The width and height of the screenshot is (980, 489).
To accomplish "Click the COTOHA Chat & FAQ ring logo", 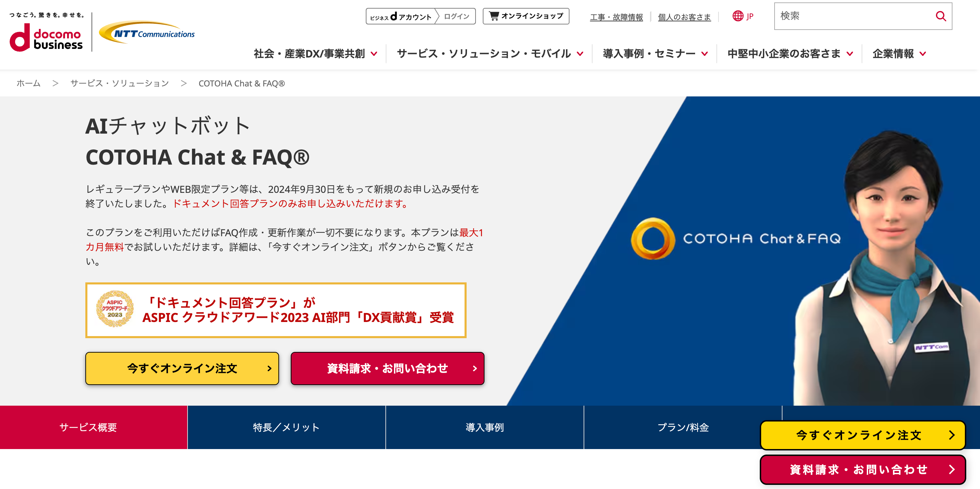I will click(653, 239).
